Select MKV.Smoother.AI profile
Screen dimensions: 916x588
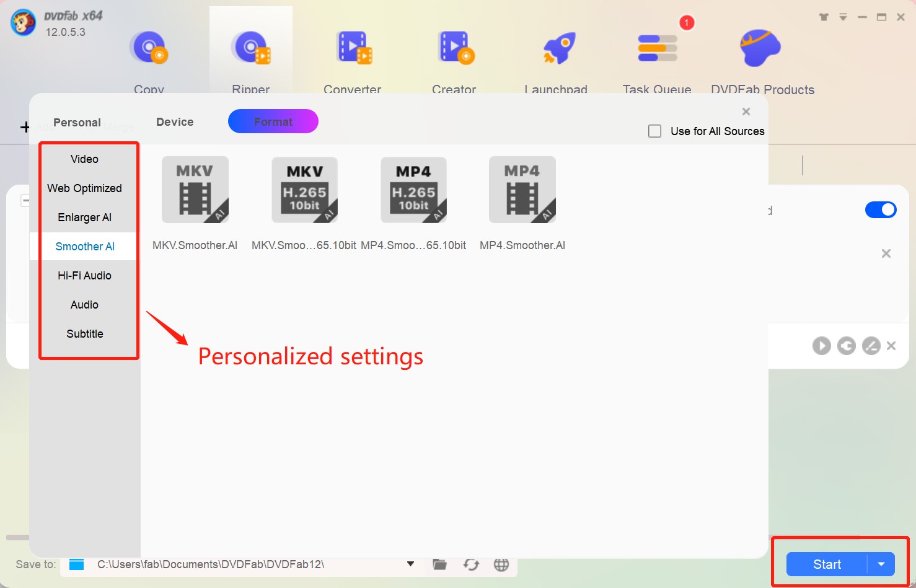click(195, 190)
